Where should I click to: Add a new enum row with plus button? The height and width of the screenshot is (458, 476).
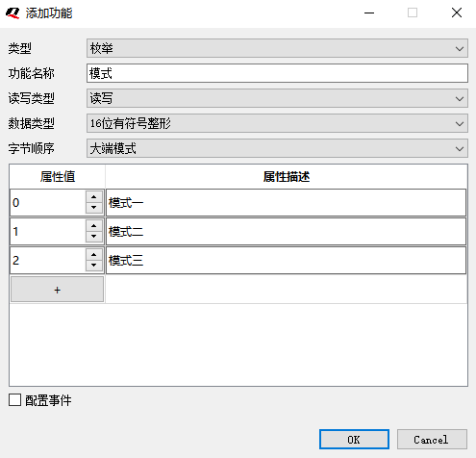click(x=57, y=290)
